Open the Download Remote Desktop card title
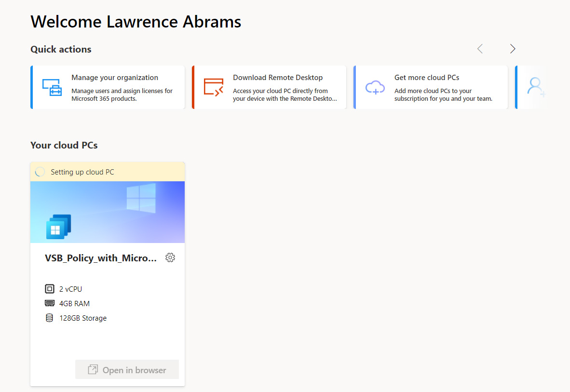This screenshot has height=392, width=570. pos(278,78)
